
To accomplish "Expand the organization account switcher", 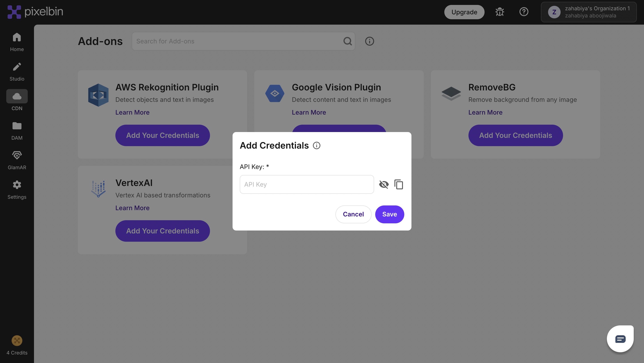I will click(589, 12).
